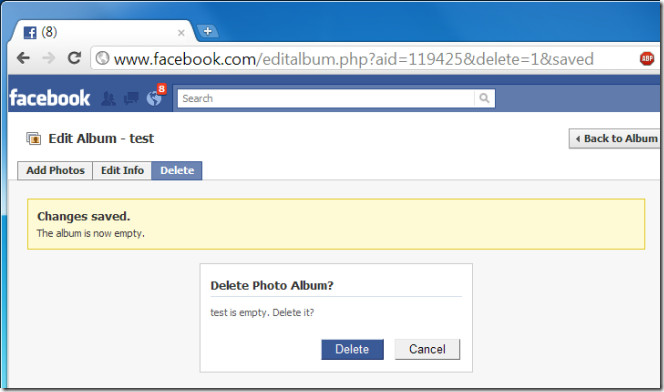
Task: Click the album icon beside Edit Album
Action: (33, 138)
